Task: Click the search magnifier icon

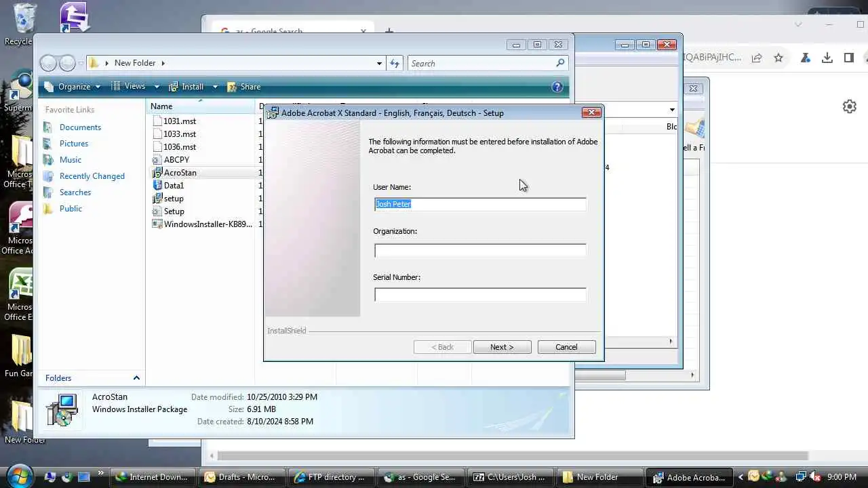Action: (560, 63)
